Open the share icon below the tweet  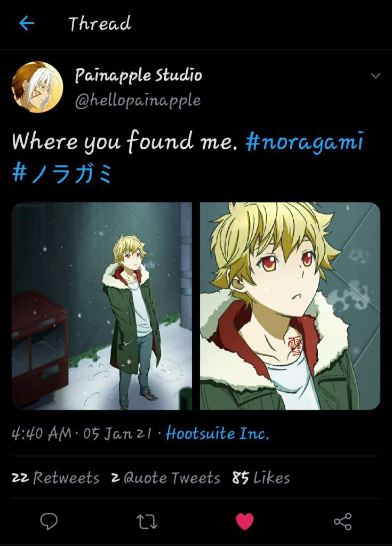[x=343, y=521]
